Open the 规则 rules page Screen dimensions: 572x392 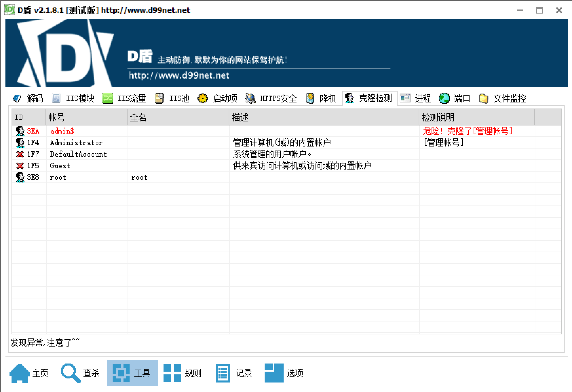pyautogui.click(x=183, y=373)
